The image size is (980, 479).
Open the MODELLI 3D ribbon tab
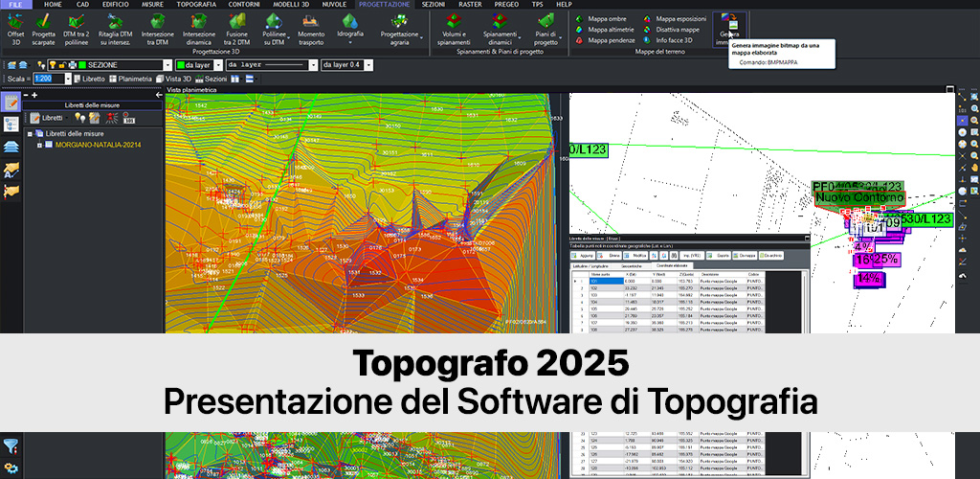point(293,4)
